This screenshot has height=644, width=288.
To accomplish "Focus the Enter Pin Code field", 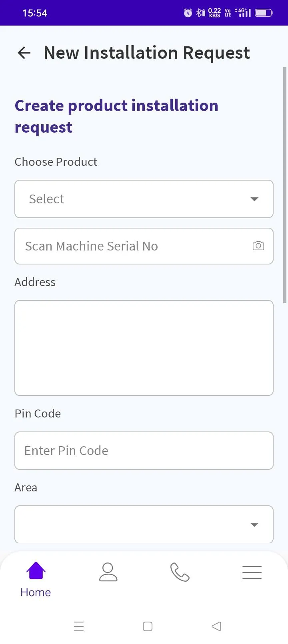I will pyautogui.click(x=144, y=451).
